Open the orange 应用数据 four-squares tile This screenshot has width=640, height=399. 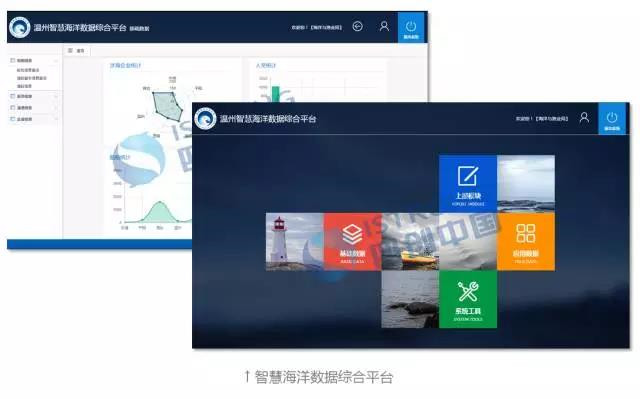point(526,241)
